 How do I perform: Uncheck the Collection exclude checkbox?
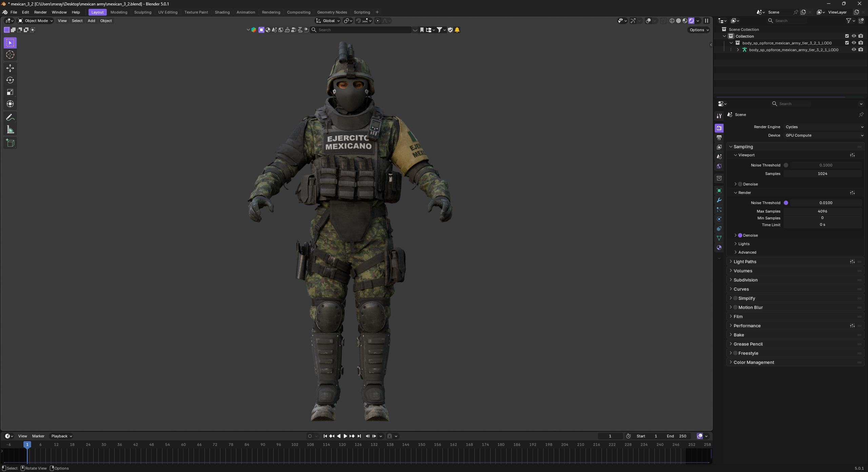[847, 36]
